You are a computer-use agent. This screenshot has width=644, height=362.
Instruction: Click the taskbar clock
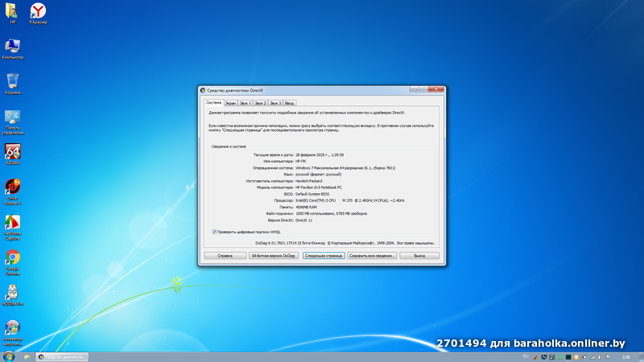[x=626, y=357]
